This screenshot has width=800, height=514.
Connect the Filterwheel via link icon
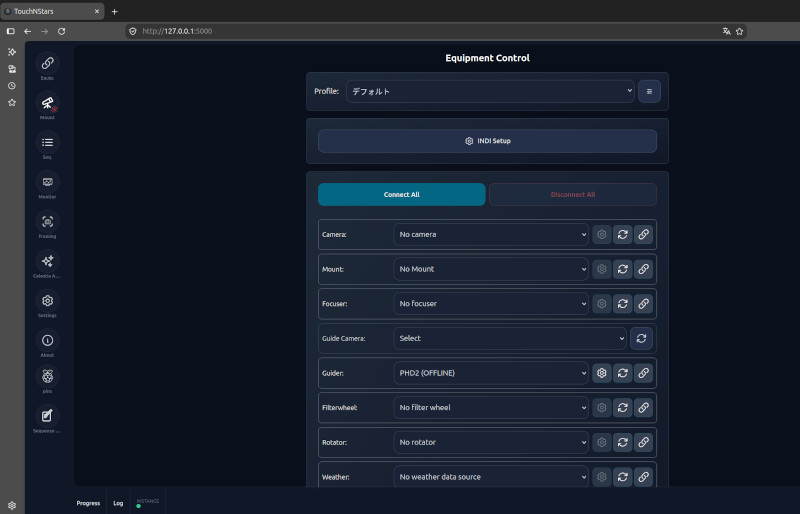[x=643, y=408]
